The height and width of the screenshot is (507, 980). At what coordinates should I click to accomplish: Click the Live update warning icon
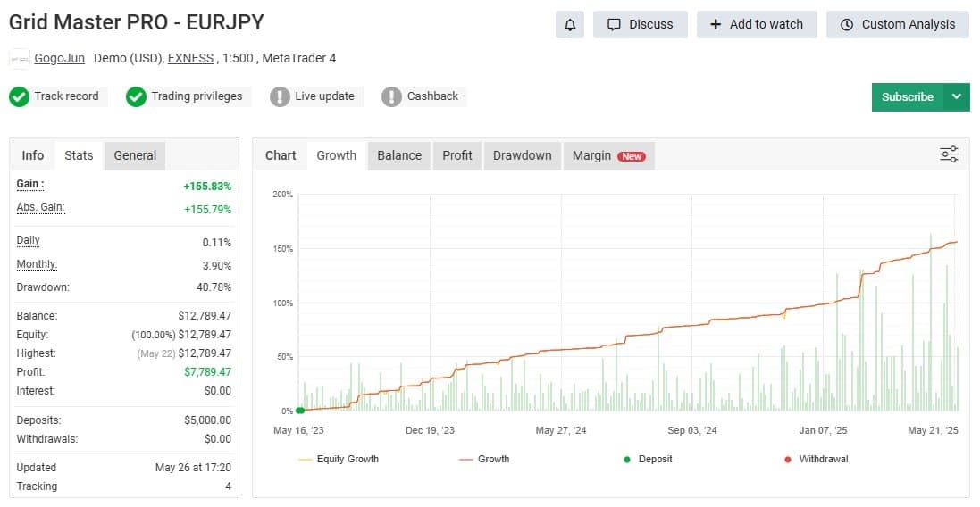click(x=281, y=96)
